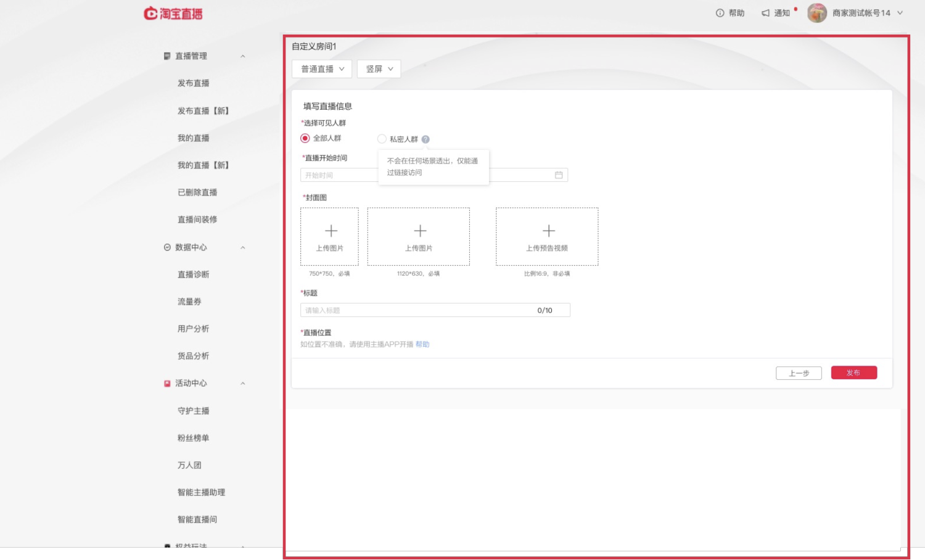This screenshot has width=925, height=560.
Task: Go to 我的直播 in sidebar
Action: pos(194,138)
